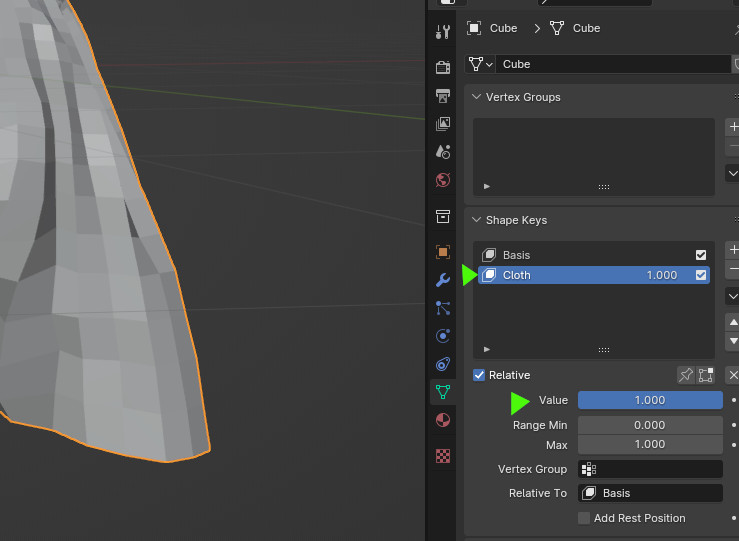Click the shape key Value slider
The height and width of the screenshot is (541, 739).
point(650,400)
